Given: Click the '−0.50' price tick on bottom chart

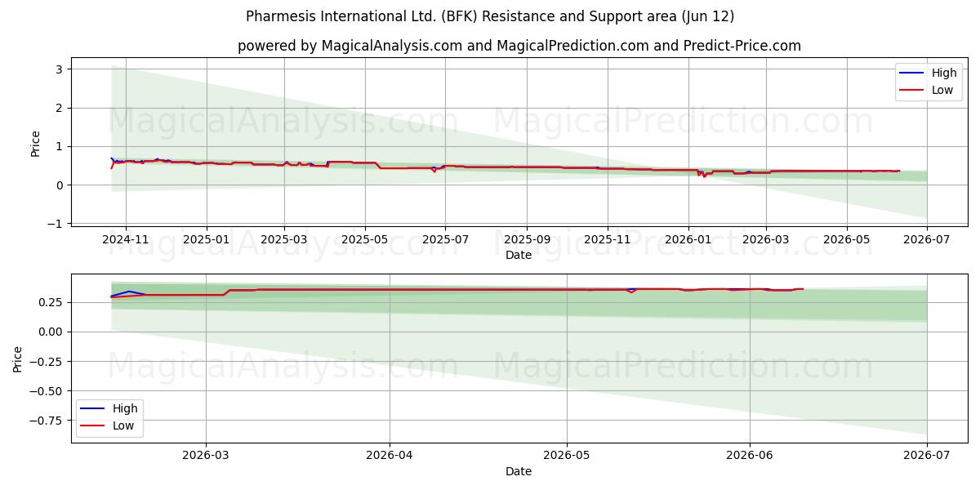Looking at the screenshot, I should tap(47, 390).
